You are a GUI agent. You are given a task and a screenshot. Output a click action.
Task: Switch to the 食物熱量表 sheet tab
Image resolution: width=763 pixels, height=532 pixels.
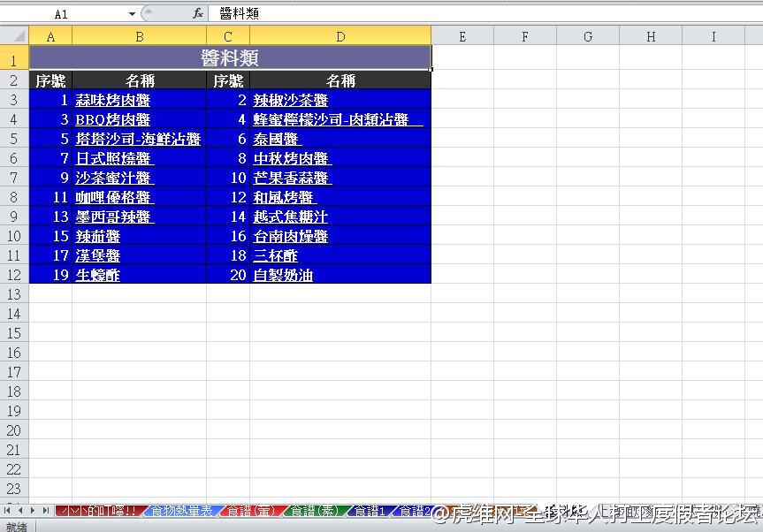point(182,511)
